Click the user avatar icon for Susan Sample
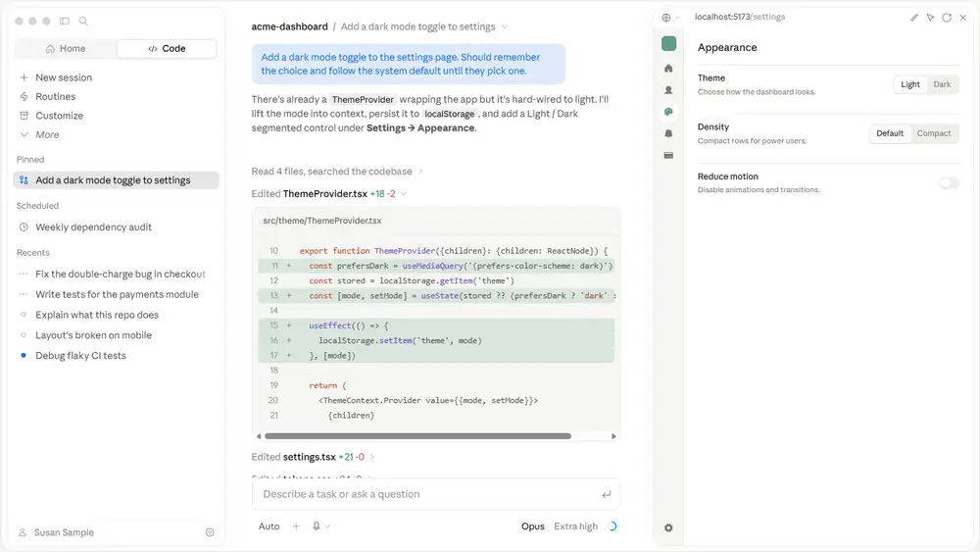The image size is (980, 552). coord(23,532)
